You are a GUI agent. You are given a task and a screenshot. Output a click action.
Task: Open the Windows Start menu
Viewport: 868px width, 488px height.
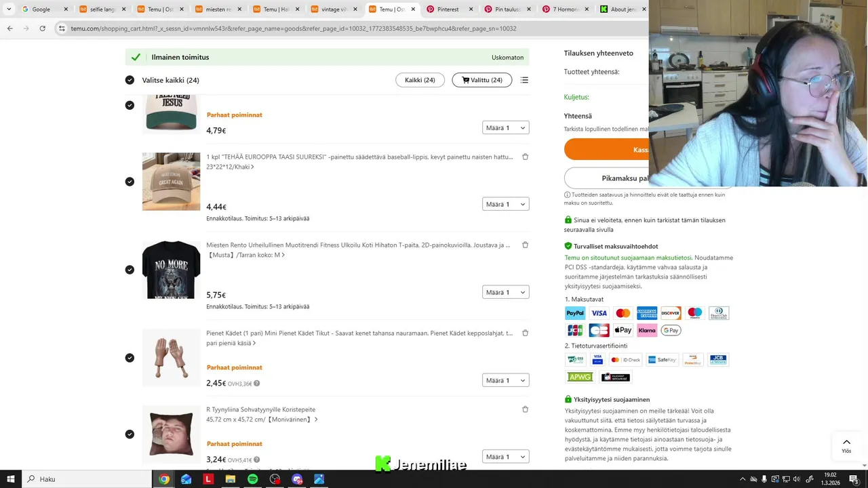coord(11,479)
